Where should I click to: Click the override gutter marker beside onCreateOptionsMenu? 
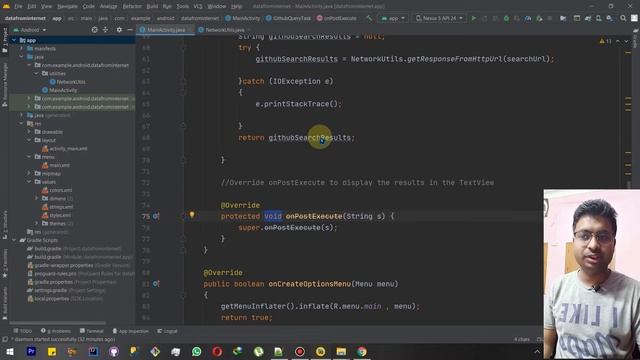[x=156, y=284]
